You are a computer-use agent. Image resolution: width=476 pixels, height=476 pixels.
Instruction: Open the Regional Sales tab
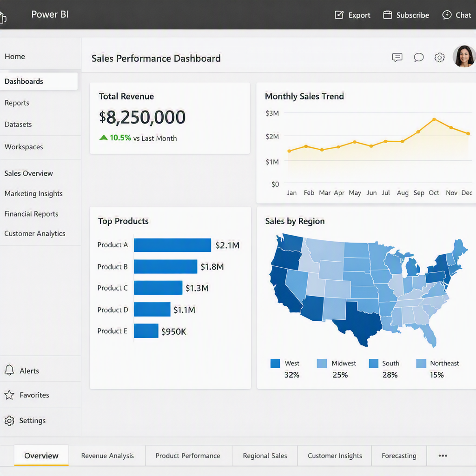point(265,456)
